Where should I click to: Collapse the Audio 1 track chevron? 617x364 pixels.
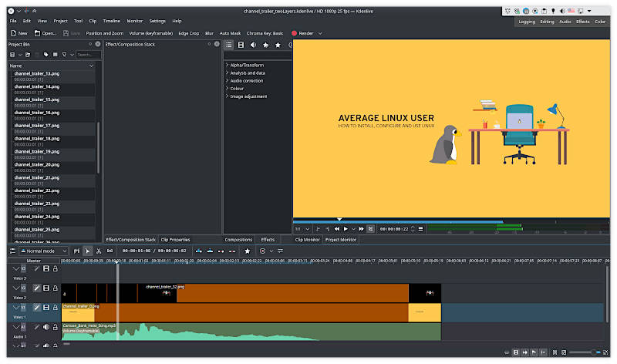(x=15, y=327)
